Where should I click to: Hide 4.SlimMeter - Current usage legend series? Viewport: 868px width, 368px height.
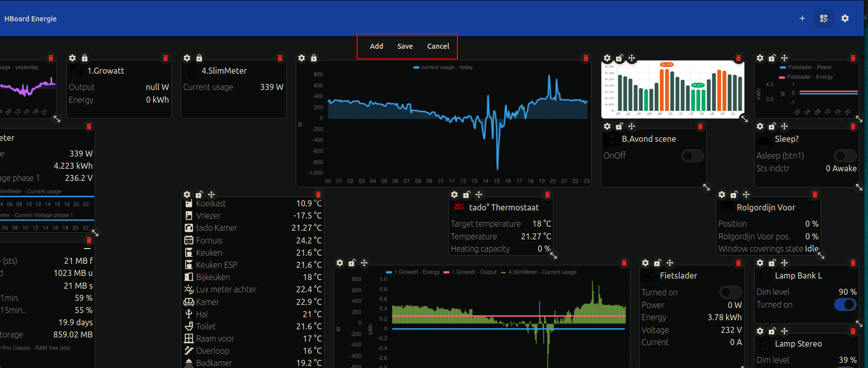click(538, 272)
